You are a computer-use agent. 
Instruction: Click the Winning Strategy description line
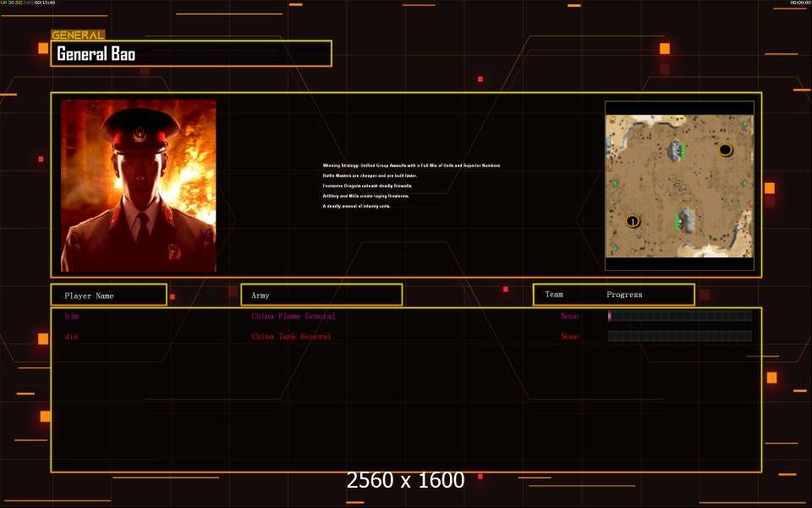pos(411,165)
